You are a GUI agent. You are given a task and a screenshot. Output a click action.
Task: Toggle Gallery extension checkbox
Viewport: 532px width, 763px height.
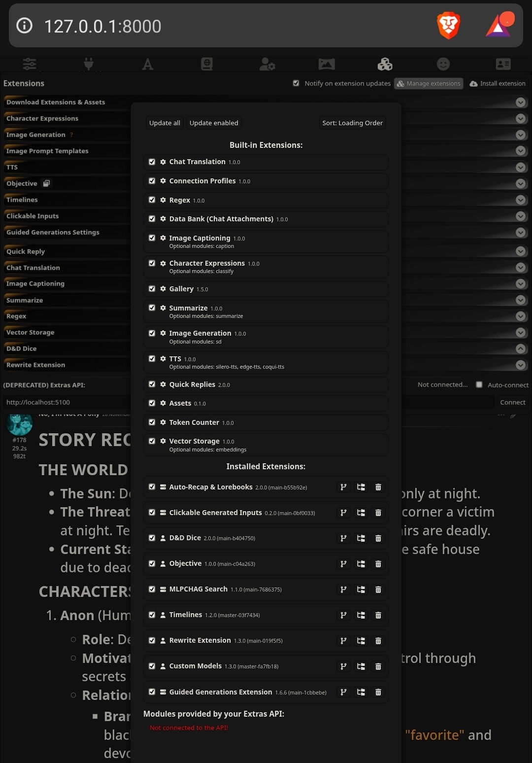point(152,288)
